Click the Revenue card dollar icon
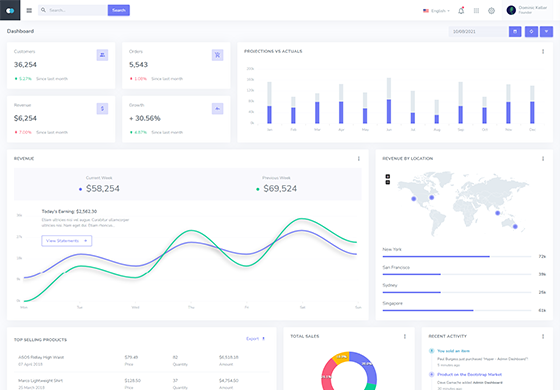This screenshot has width=560, height=390. tap(102, 109)
